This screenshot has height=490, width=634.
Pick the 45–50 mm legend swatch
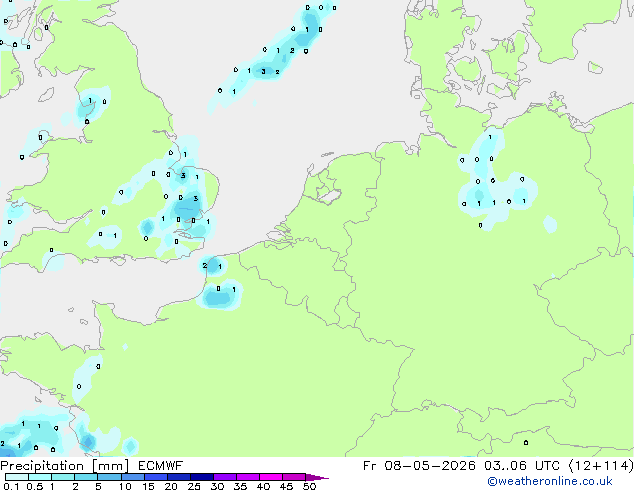[294, 477]
